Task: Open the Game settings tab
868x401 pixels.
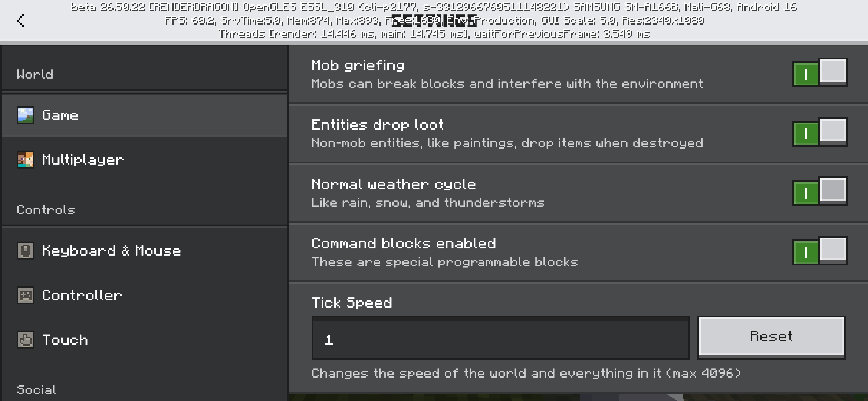Action: 145,115
